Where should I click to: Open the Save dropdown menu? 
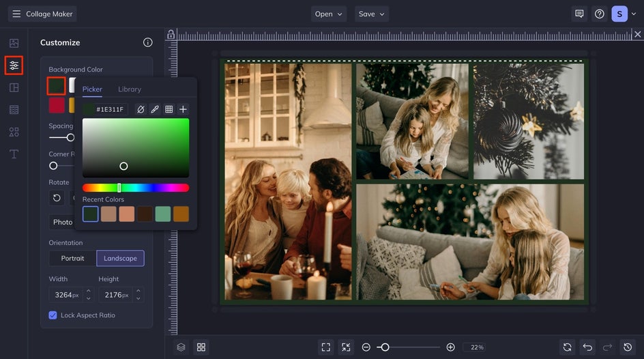pyautogui.click(x=372, y=14)
